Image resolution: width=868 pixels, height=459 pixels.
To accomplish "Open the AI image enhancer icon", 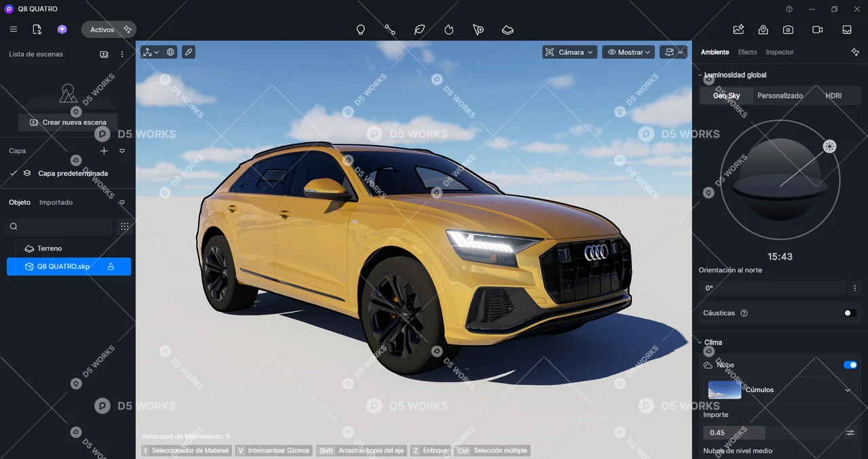I will click(738, 29).
